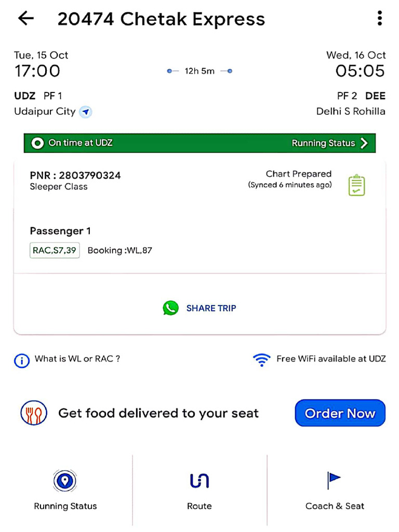Tap the 12h 5m journey duration line
The width and height of the screenshot is (399, 532).
[199, 71]
